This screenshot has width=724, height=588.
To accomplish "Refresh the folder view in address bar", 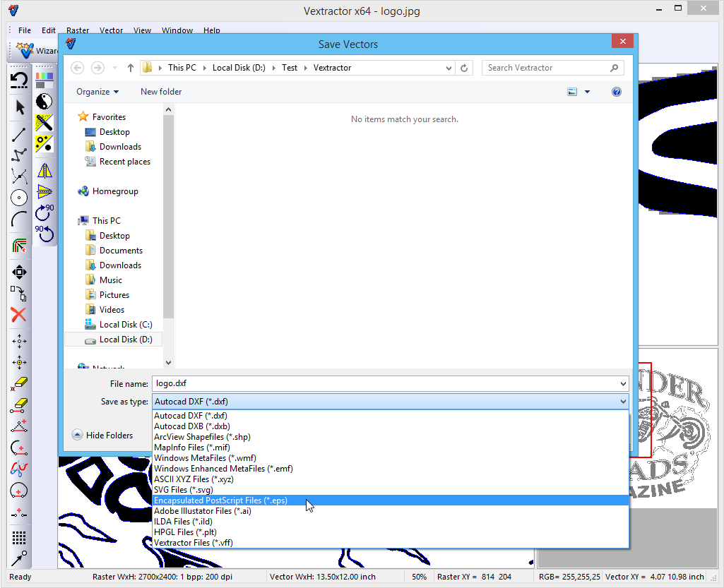I will pos(464,68).
